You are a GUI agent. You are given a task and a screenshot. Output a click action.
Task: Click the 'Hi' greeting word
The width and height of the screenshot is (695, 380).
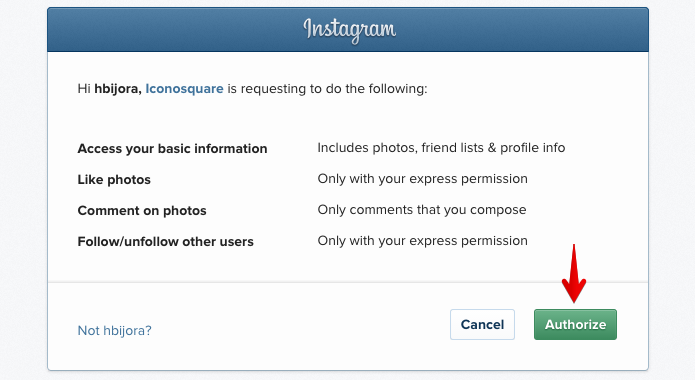(84, 89)
